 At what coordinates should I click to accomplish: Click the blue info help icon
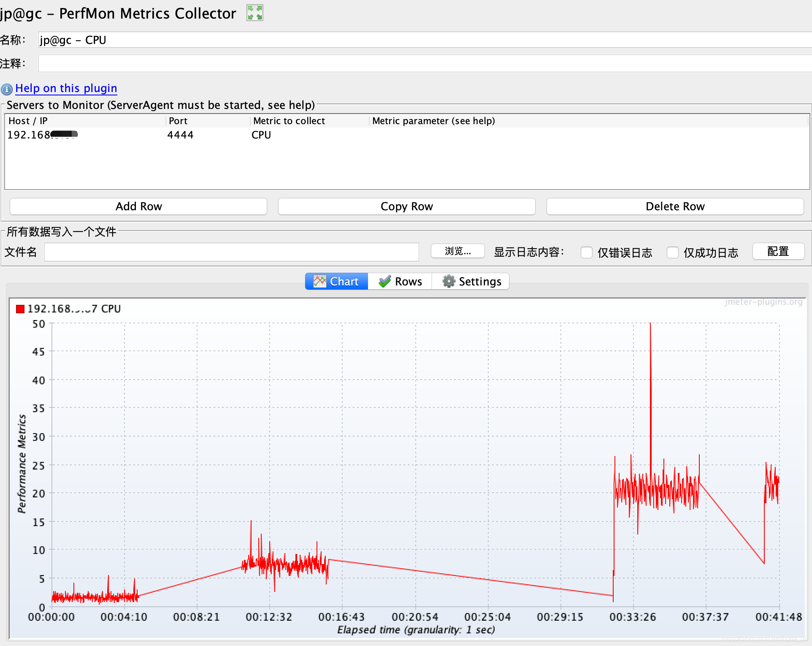(6, 89)
